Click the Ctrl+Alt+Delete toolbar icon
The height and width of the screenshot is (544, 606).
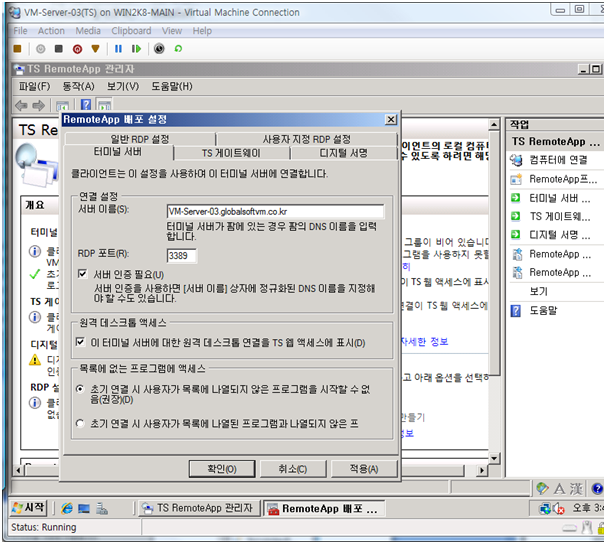point(17,49)
